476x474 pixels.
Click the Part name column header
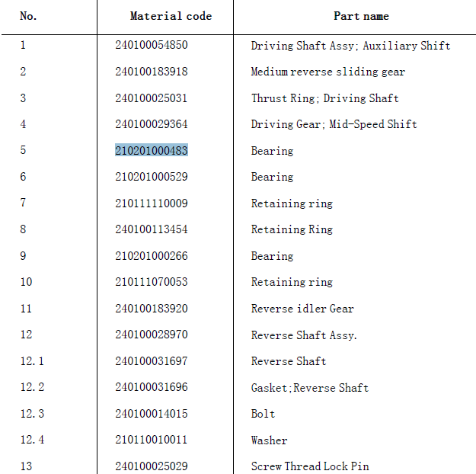coord(361,16)
